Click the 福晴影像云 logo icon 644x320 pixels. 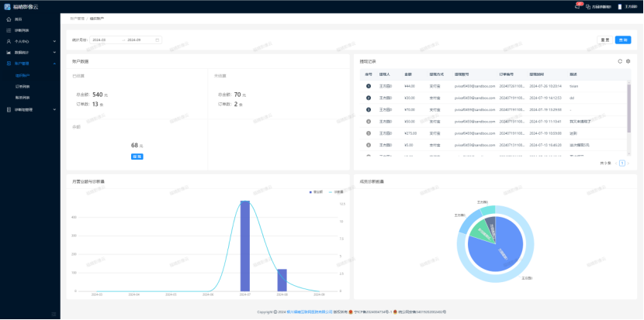[7, 6]
